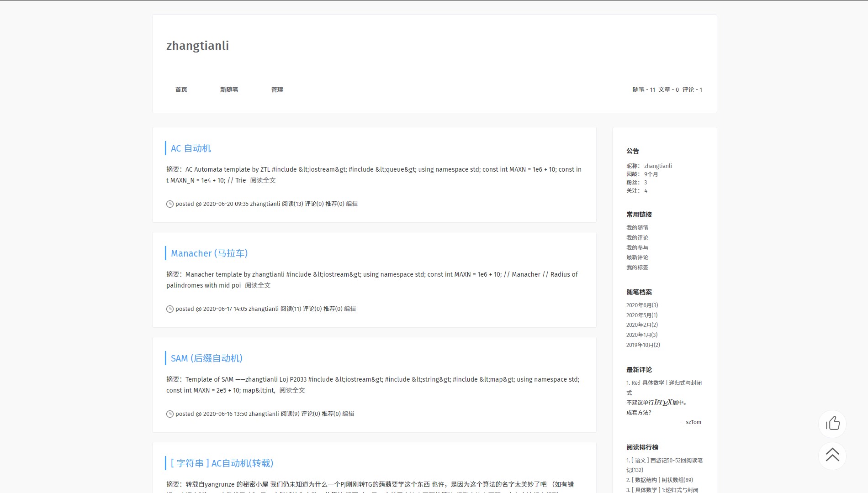Screen dimensions: 868x493
Task: Open 我的标签 in 常用链接
Action: [x=637, y=267]
